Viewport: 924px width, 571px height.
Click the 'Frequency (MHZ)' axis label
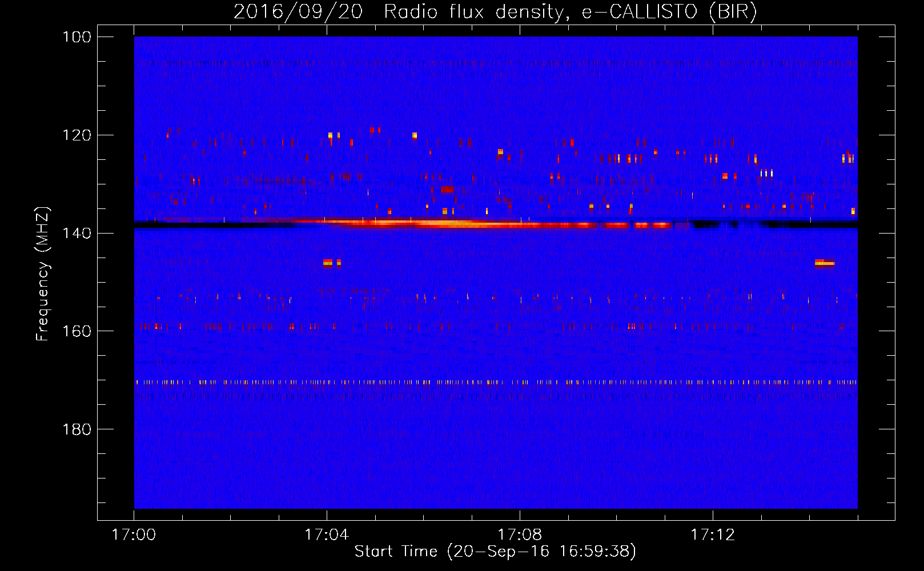click(43, 274)
